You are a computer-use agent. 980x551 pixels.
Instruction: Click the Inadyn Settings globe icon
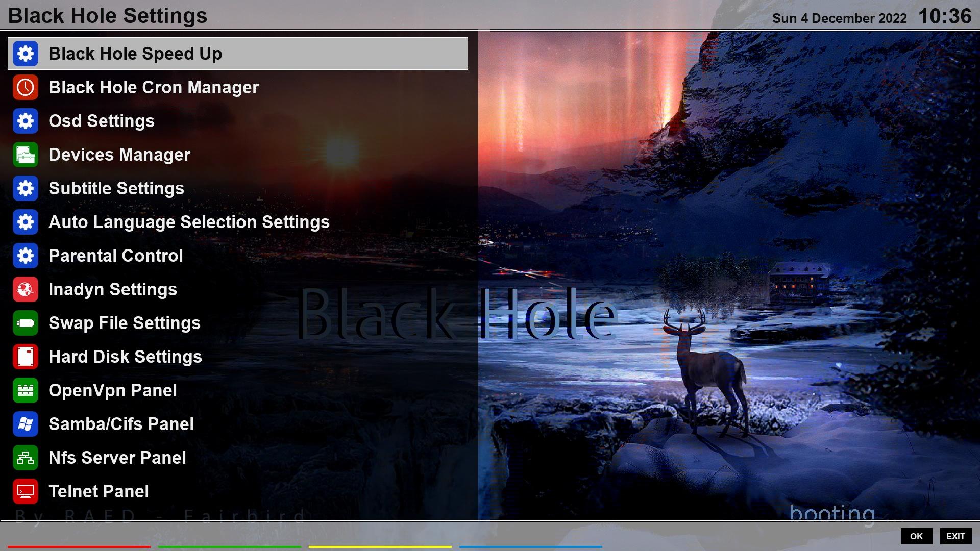point(26,289)
